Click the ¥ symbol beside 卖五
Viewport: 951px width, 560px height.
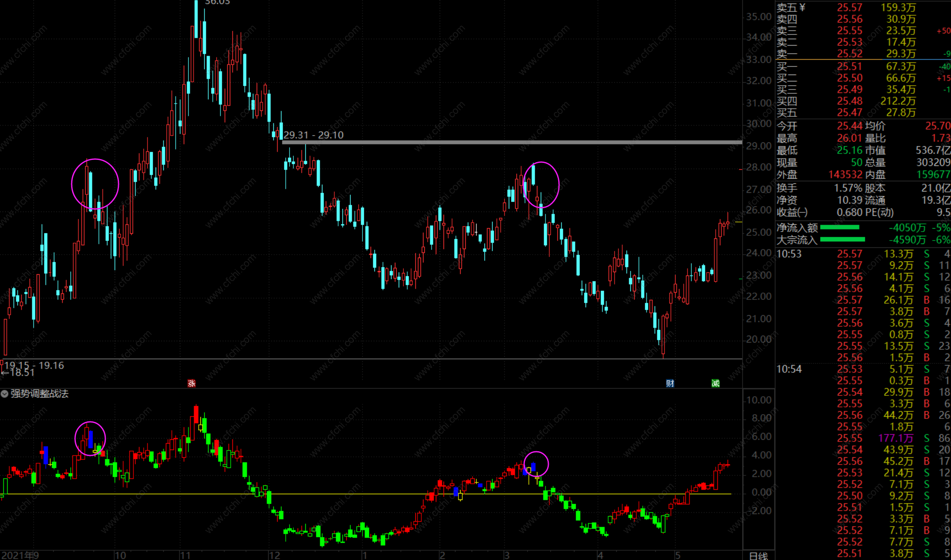802,7
